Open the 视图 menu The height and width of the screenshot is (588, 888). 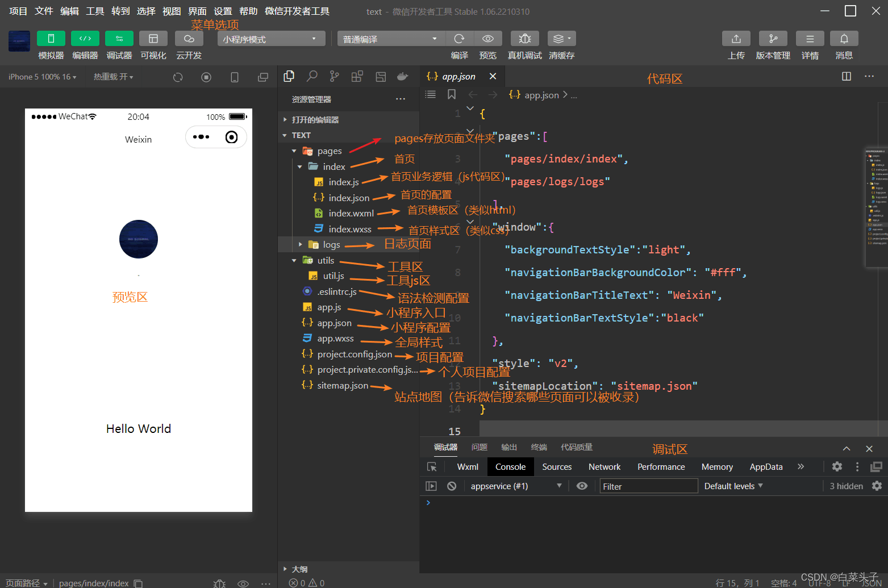(172, 11)
